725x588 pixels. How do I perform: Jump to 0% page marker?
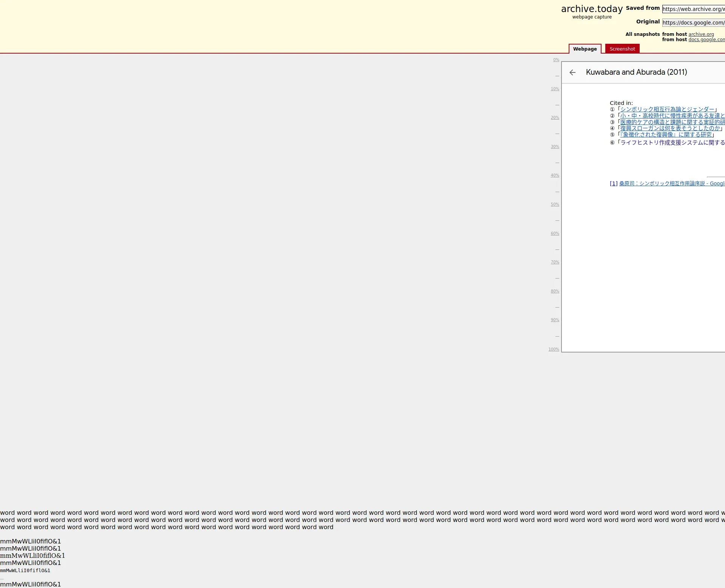(556, 60)
